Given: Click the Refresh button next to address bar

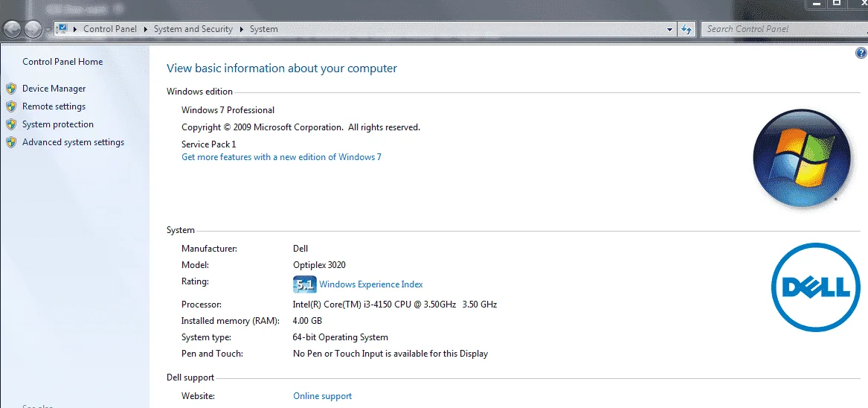Looking at the screenshot, I should 687,29.
